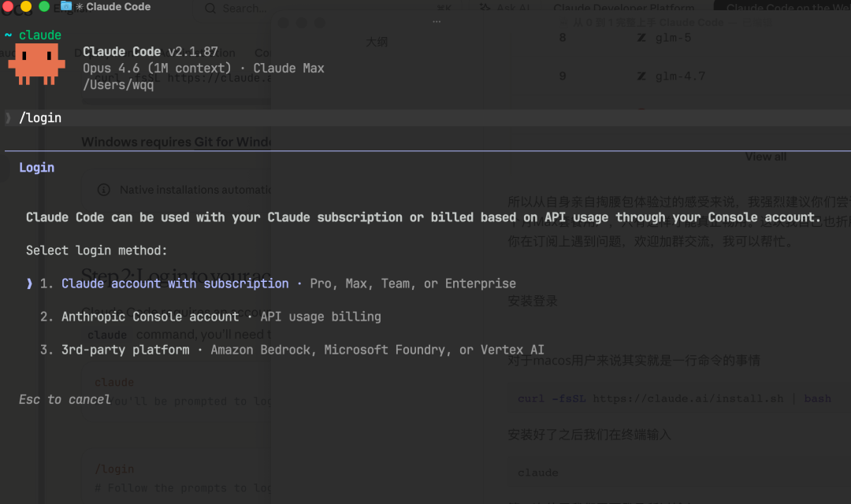The image size is (851, 504).
Task: Pick the 3rd-party platform login option
Action: click(125, 350)
